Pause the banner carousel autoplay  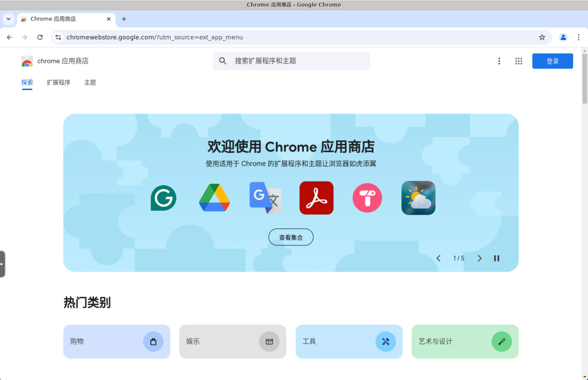click(x=497, y=258)
